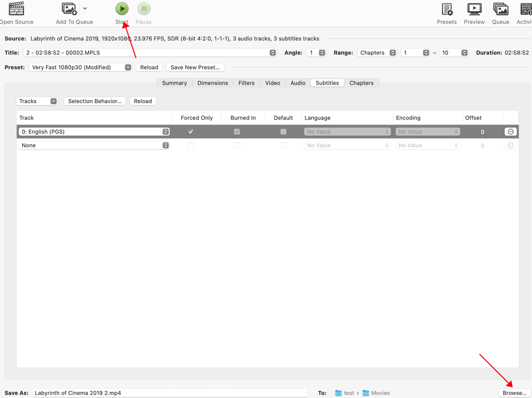Image resolution: width=532 pixels, height=398 pixels.
Task: Click the Save As filename field
Action: pos(170,393)
